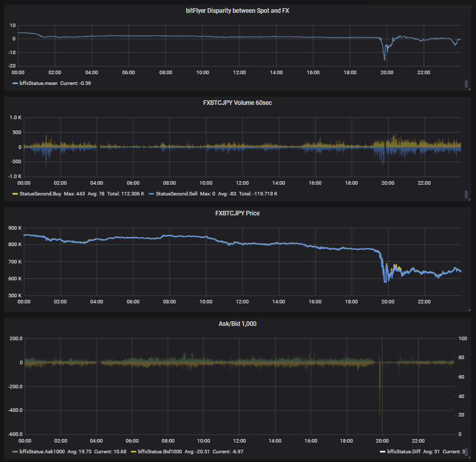Toggle the StatusSecond.Buy series visibility
476x462 pixels.
point(40,194)
